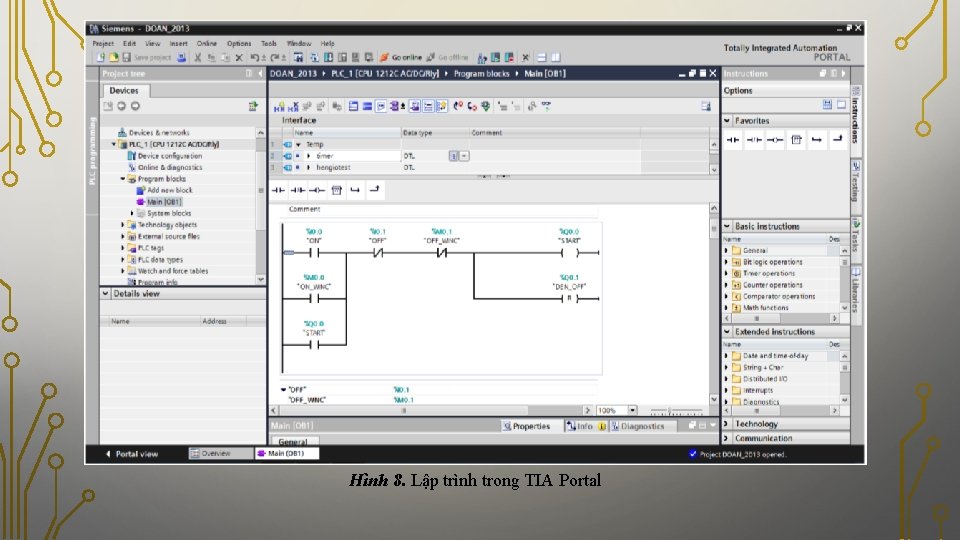Expand the Timer operations folder

click(727, 274)
